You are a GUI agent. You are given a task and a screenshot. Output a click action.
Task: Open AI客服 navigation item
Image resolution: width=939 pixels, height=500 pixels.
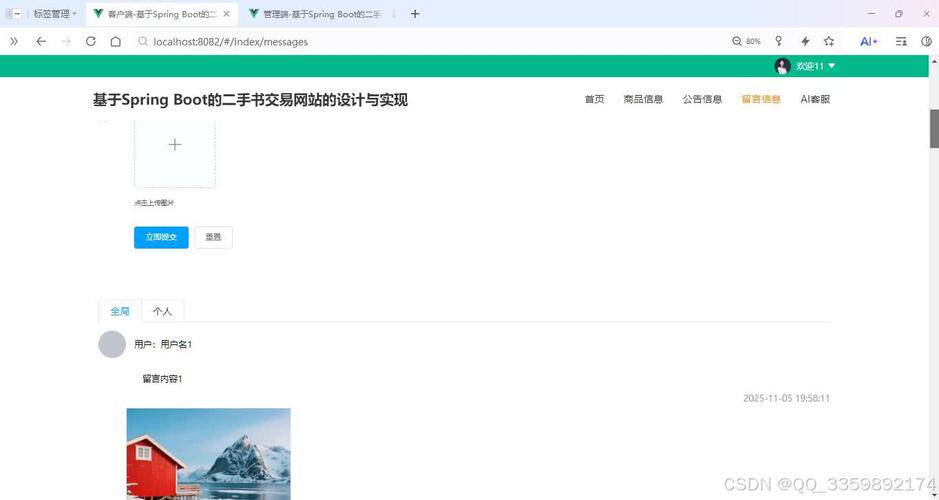coord(815,99)
